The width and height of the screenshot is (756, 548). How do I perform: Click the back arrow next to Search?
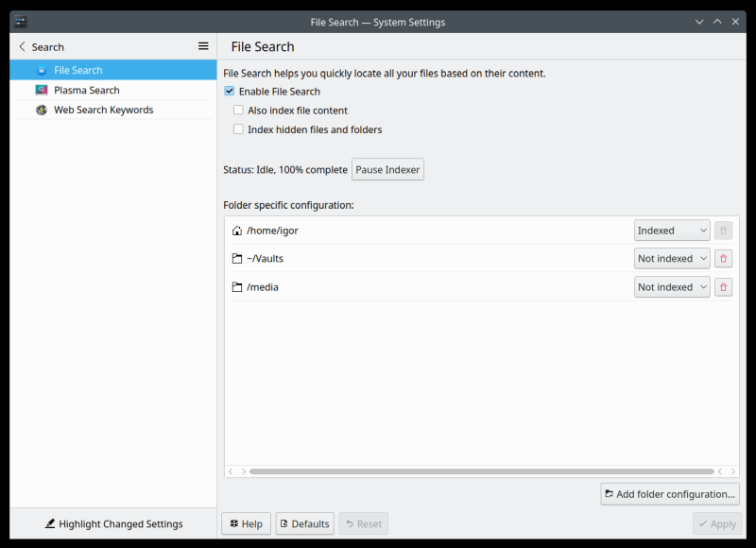coord(22,45)
